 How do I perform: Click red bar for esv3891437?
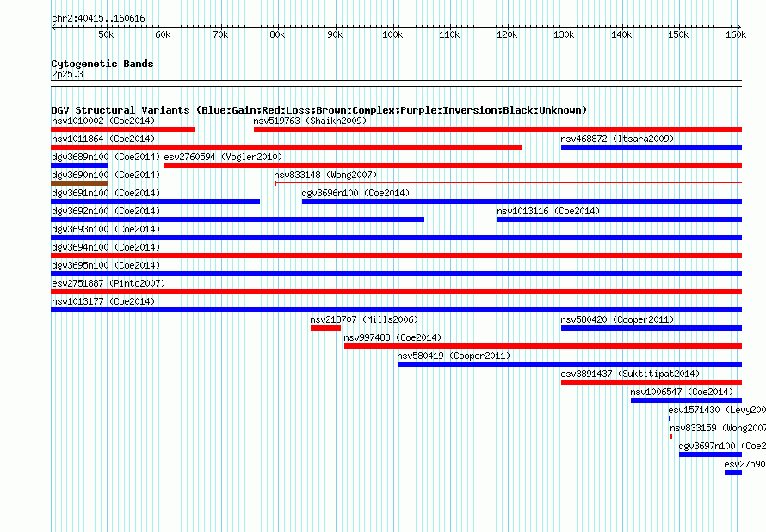652,382
